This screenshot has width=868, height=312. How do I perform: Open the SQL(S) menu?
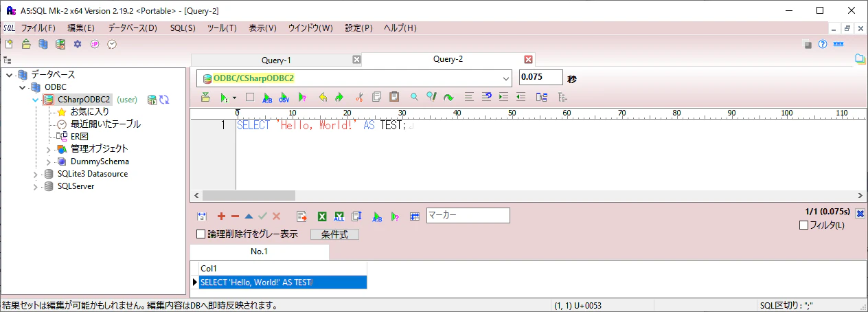(183, 28)
